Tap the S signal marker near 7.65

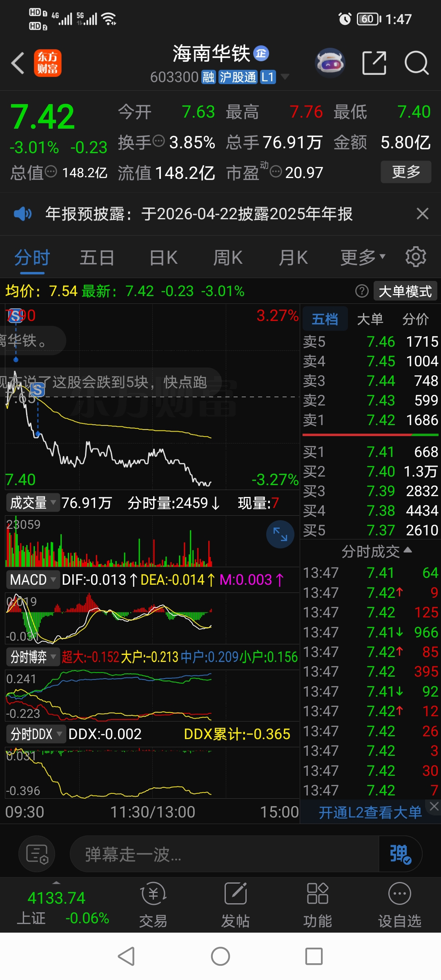38,390
